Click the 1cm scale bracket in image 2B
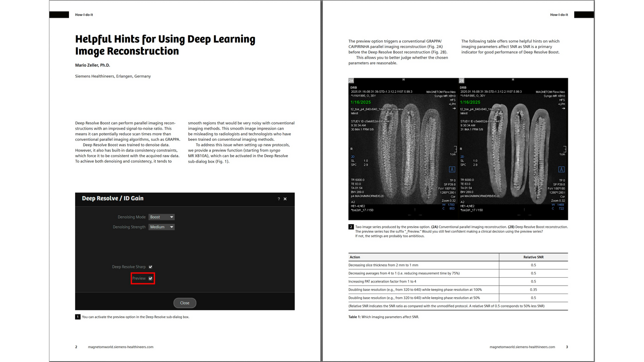Image resolution: width=644 pixels, height=362 pixels. click(x=564, y=149)
